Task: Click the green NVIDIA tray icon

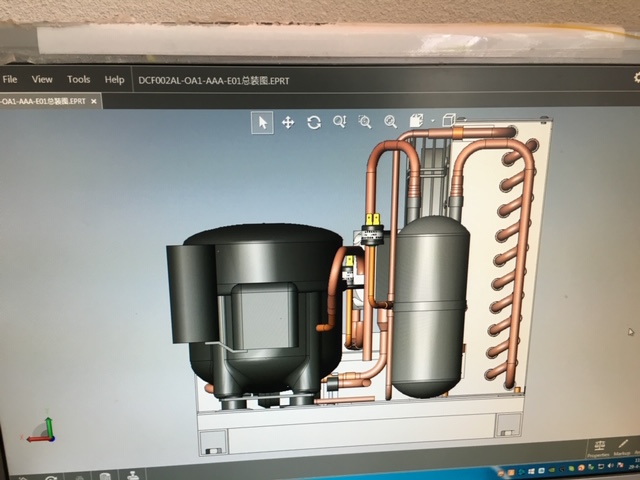Action: [552, 470]
